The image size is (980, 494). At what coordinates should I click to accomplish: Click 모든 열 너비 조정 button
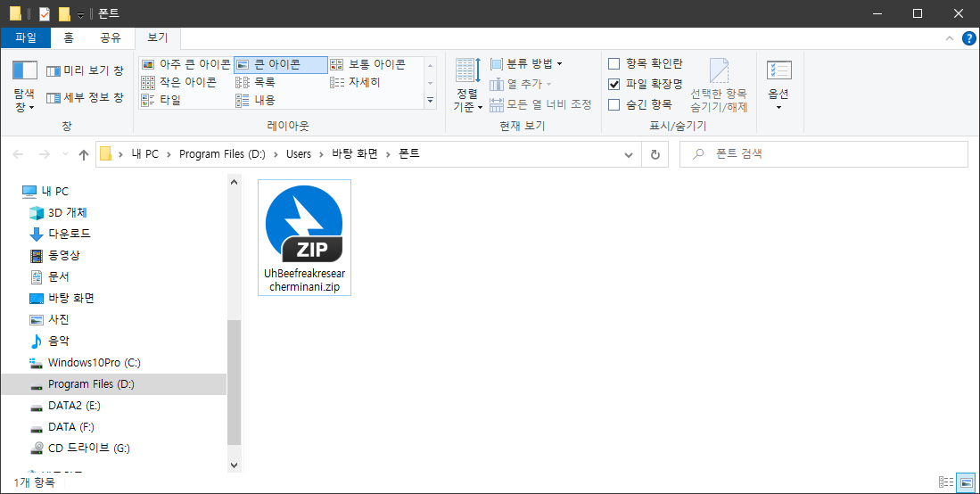(540, 104)
